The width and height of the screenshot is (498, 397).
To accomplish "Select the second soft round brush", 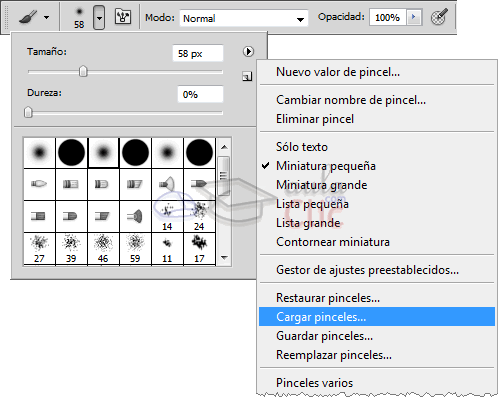I will pyautogui.click(x=103, y=153).
